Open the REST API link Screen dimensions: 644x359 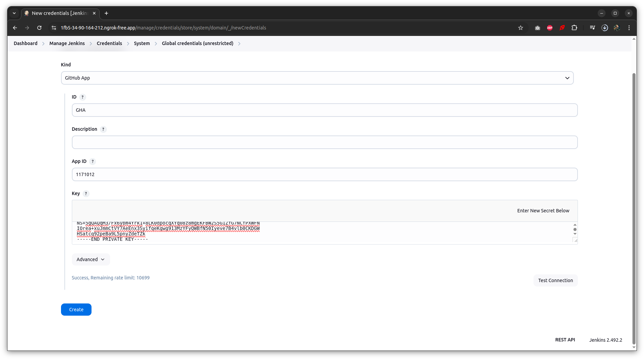click(565, 340)
